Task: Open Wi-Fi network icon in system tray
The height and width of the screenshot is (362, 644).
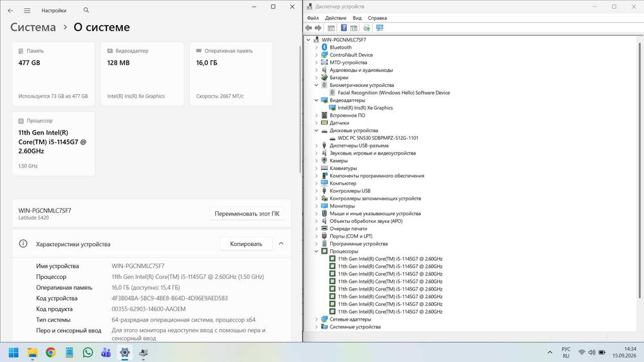Action: [582, 352]
